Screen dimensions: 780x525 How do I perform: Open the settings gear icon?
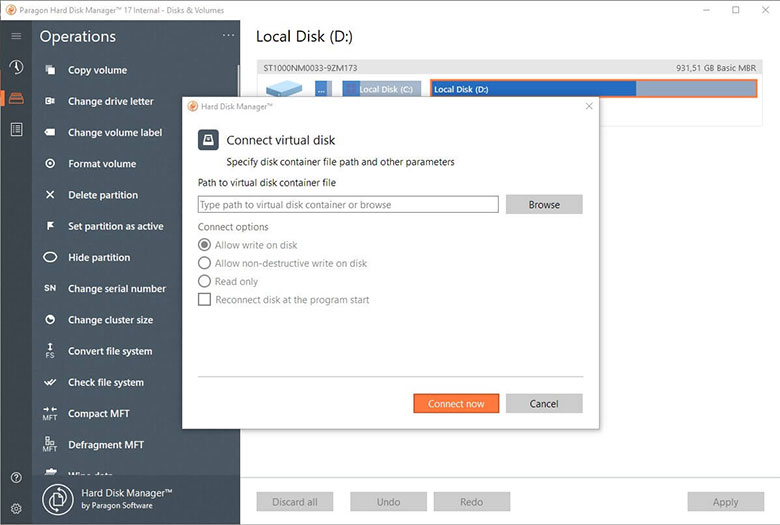click(16, 509)
